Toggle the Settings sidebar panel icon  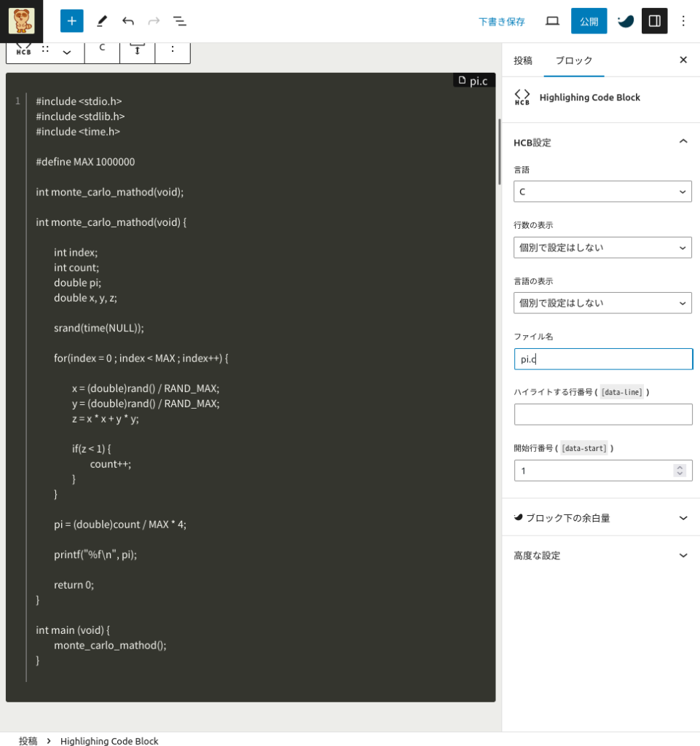click(654, 21)
